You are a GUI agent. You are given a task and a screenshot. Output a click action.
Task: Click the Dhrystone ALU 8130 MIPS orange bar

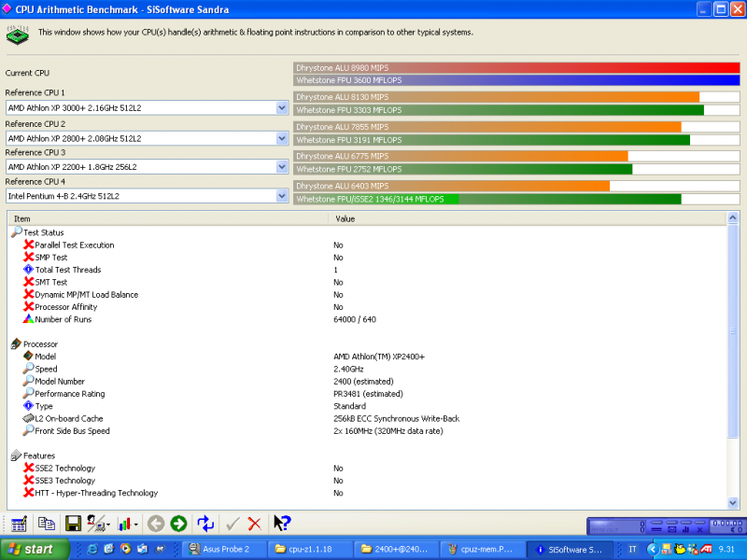click(x=497, y=97)
